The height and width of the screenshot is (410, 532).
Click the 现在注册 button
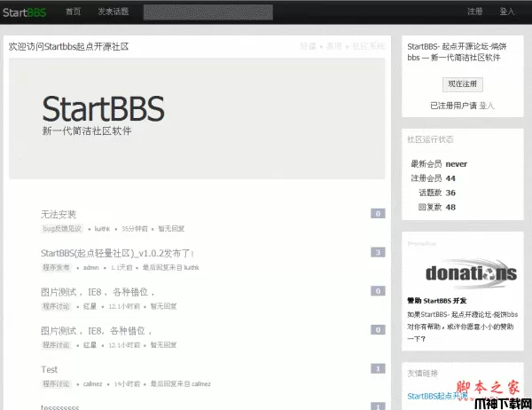click(463, 84)
